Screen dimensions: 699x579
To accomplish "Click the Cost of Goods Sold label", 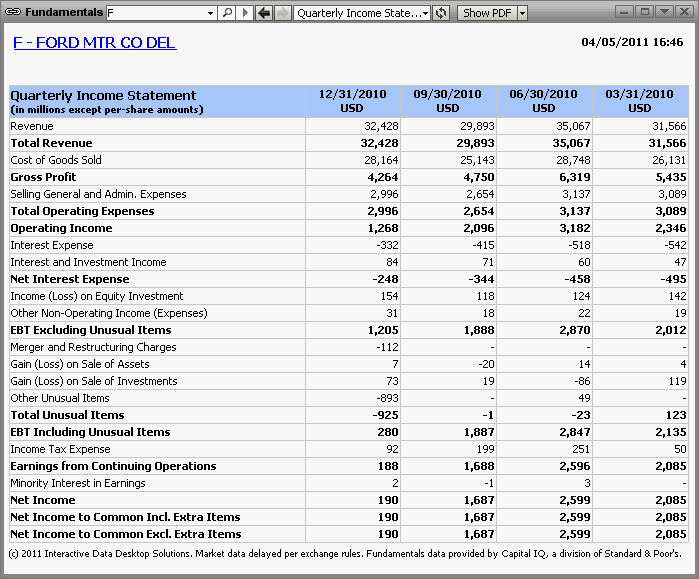I will pyautogui.click(x=56, y=160).
